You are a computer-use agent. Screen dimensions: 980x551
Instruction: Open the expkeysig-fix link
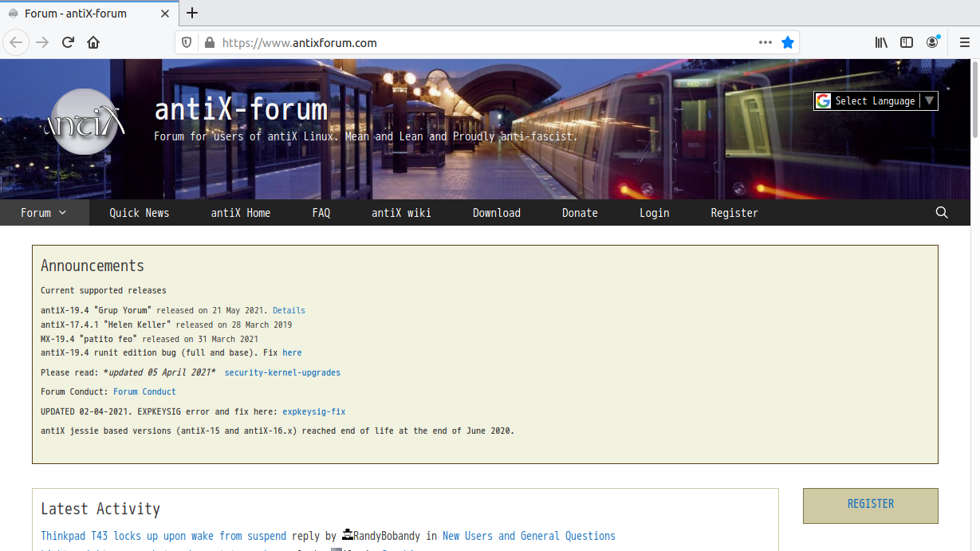tap(314, 411)
